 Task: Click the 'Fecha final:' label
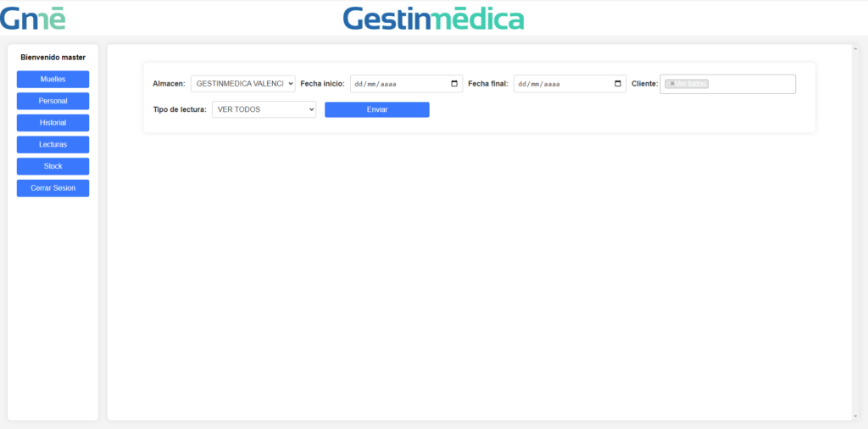488,84
